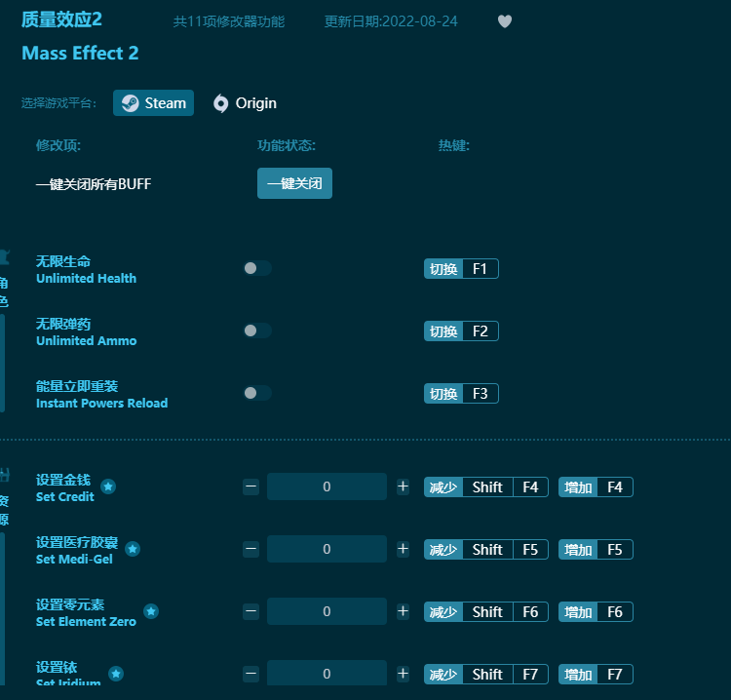Click the 'Set Medi-Gel' label

tap(74, 560)
